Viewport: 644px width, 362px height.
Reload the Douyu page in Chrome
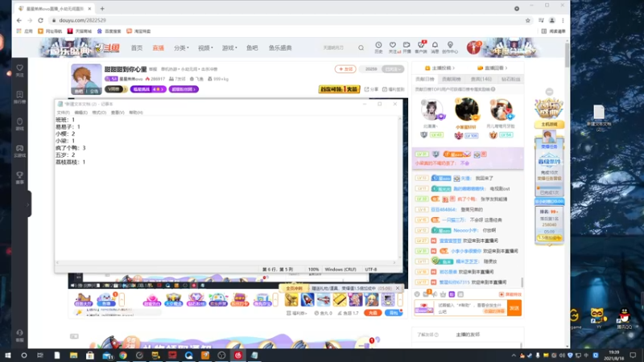click(x=40, y=20)
